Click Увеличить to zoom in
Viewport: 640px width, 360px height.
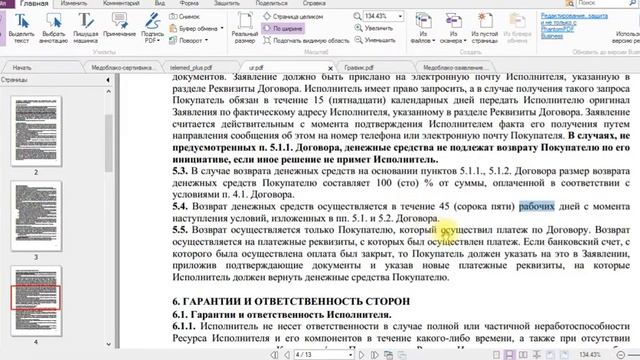click(x=374, y=28)
